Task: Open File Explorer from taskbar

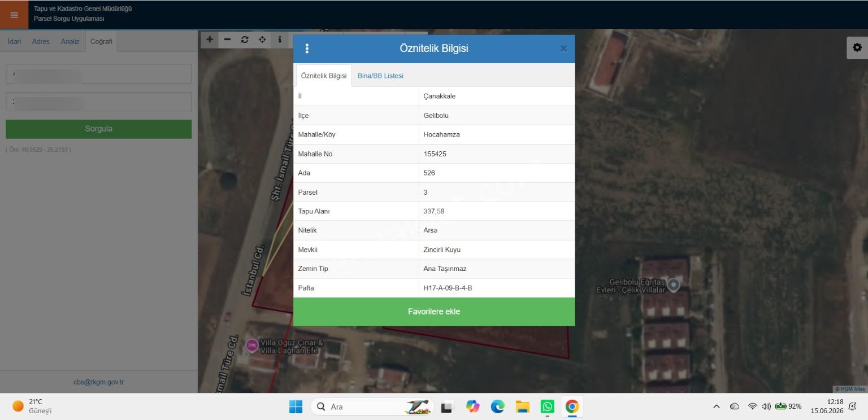Action: pos(522,406)
